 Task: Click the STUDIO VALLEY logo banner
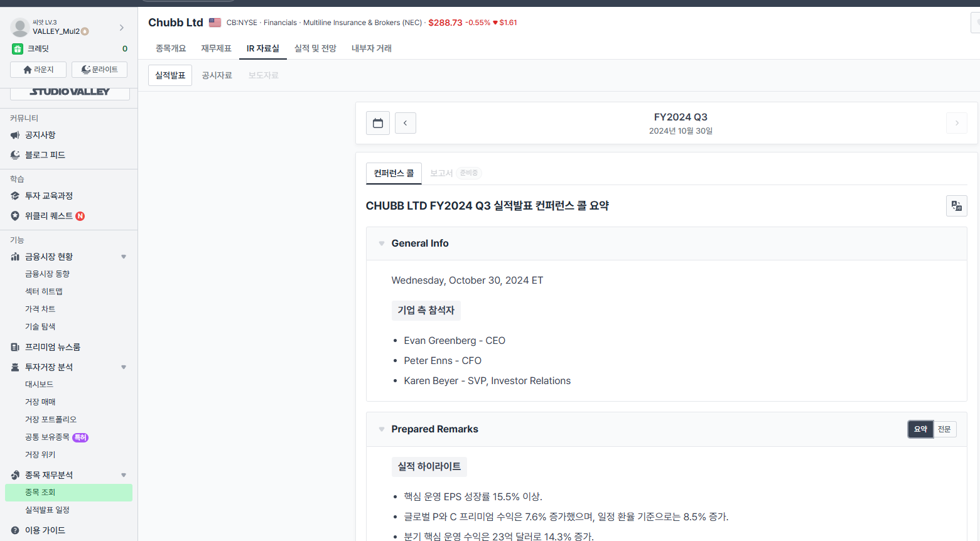click(70, 92)
